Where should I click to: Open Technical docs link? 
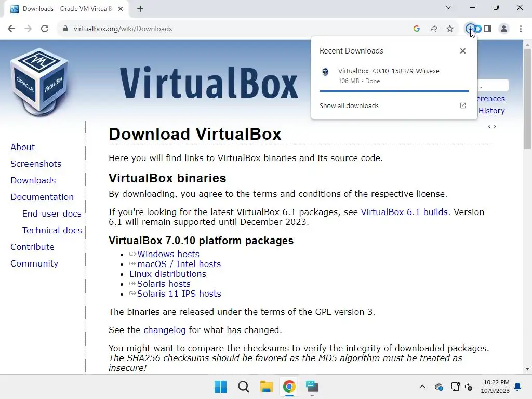[52, 230]
